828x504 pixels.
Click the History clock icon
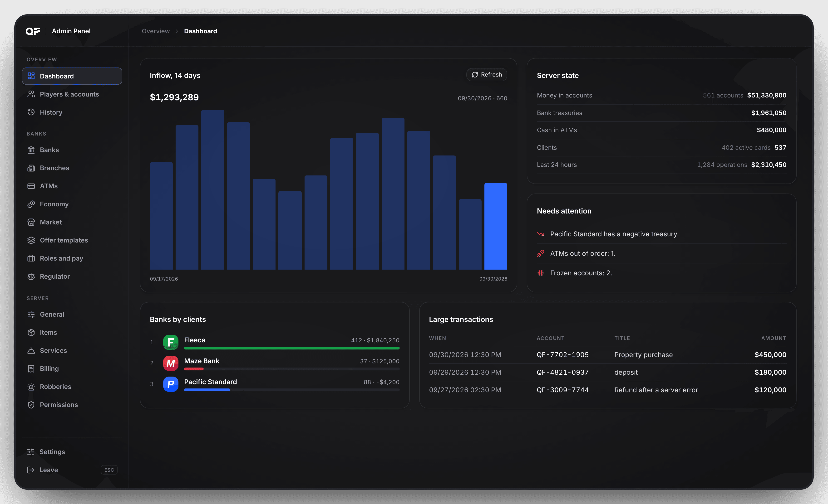[x=31, y=112]
